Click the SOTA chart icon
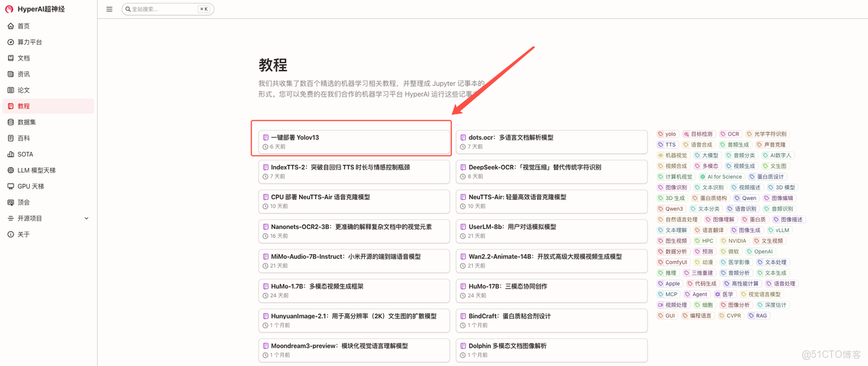Viewport: 868px width, 366px height. click(x=10, y=155)
